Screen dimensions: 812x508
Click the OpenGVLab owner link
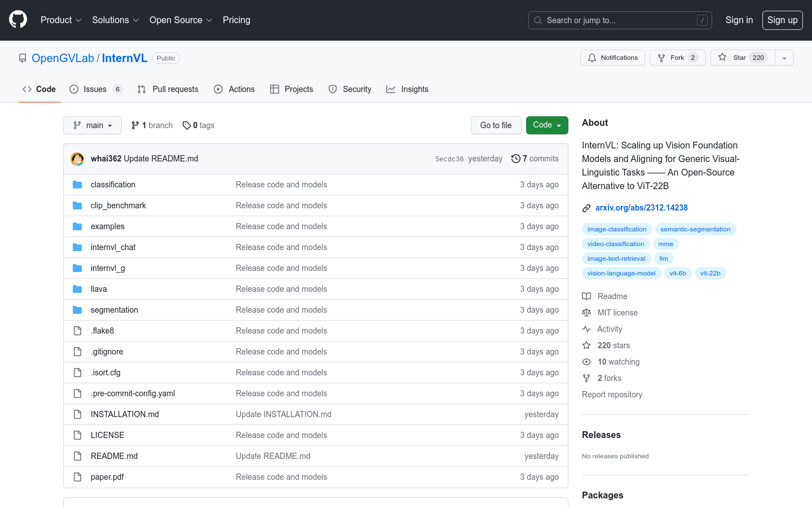click(x=63, y=58)
